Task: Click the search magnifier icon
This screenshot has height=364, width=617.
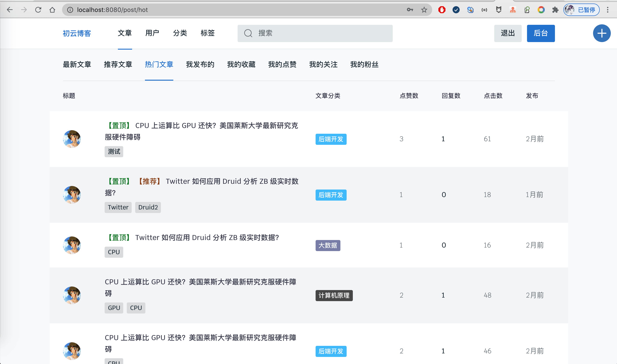Action: pos(248,33)
